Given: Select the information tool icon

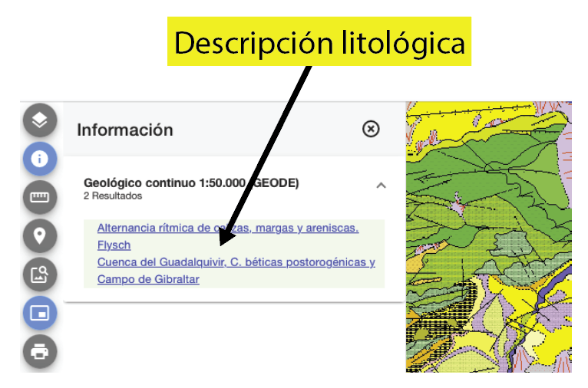Looking at the screenshot, I should (40, 159).
